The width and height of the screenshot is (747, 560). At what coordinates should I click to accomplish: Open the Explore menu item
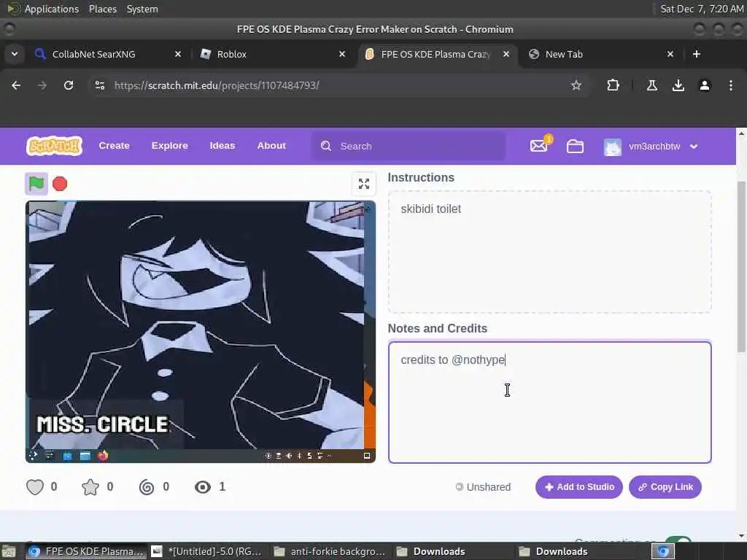point(169,146)
